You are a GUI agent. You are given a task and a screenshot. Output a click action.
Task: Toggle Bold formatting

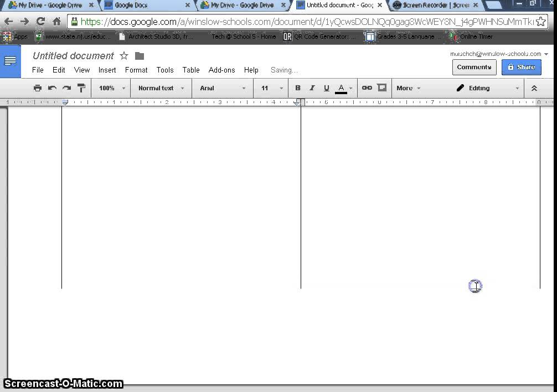[298, 88]
